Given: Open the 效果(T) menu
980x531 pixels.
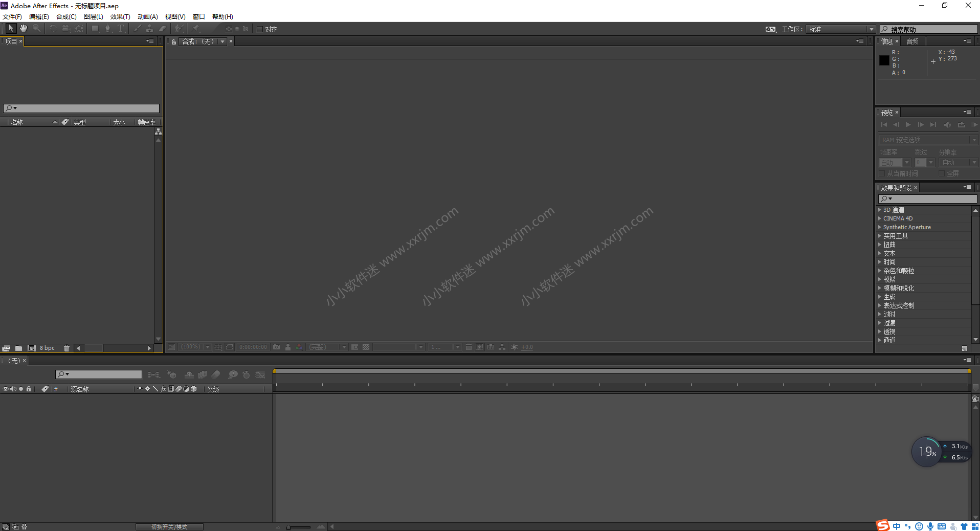Looking at the screenshot, I should (120, 16).
